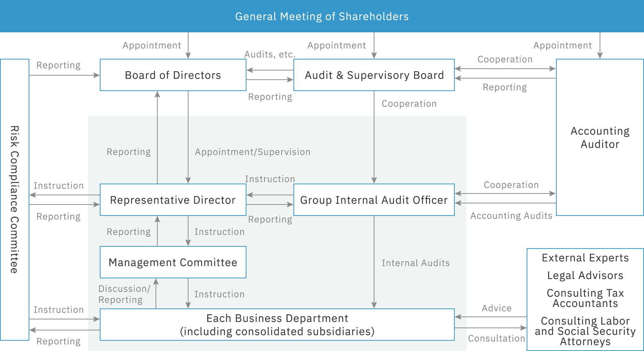Select the Board of Directors box
644x351 pixels.
[x=172, y=75]
